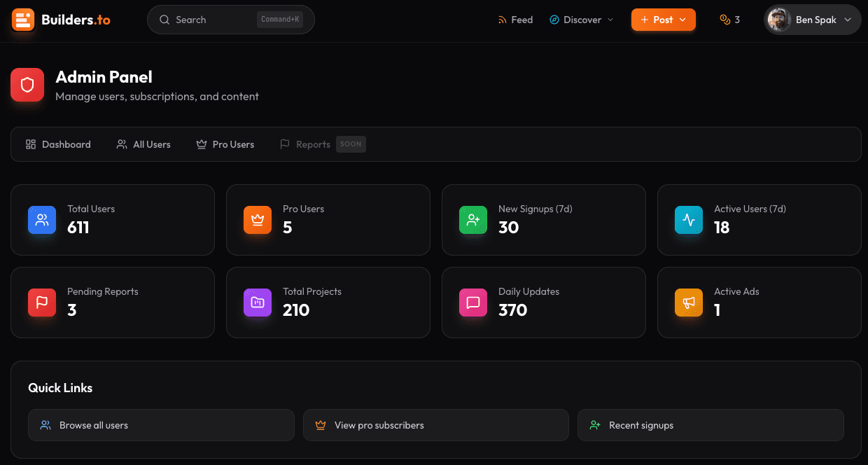Open the coins token balance indicator
This screenshot has width=868, height=465.
click(x=729, y=20)
